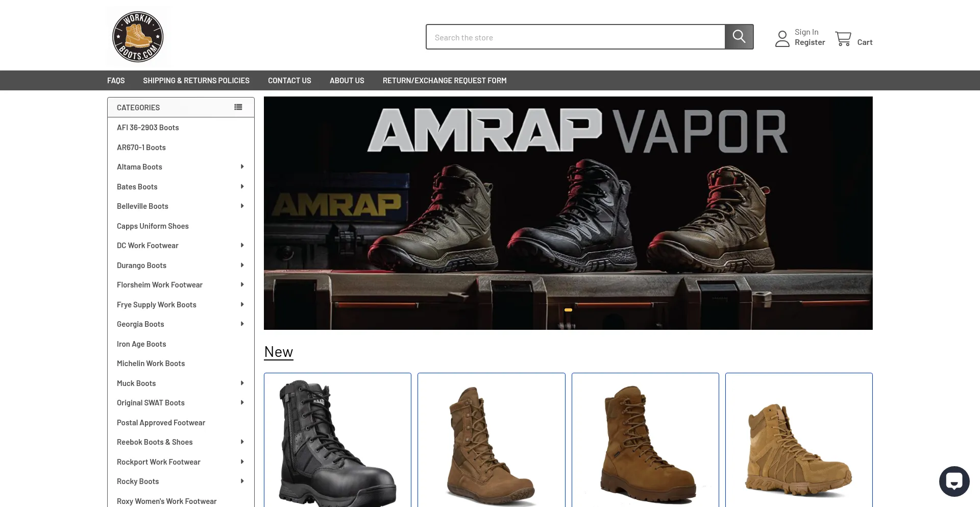
Task: Click the New section heading link
Action: [x=278, y=351]
